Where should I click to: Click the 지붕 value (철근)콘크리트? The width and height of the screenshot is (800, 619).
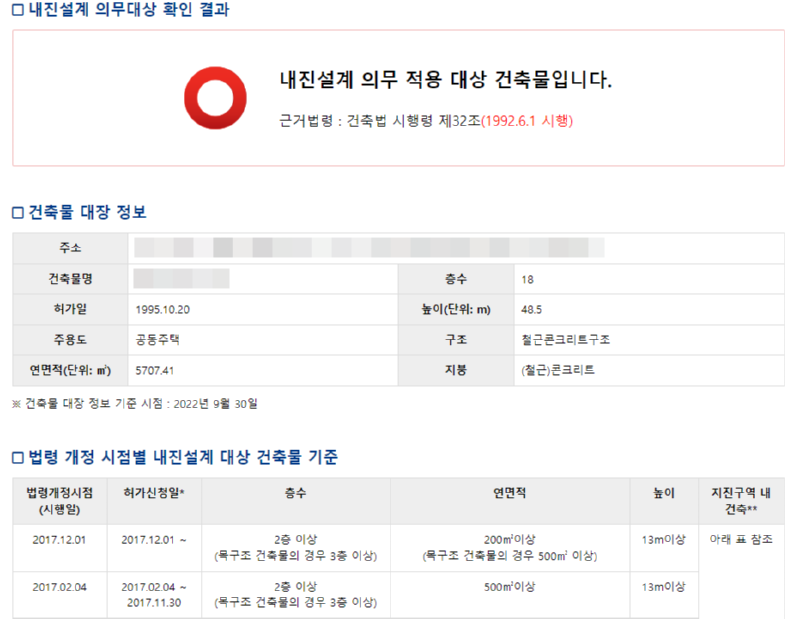pos(558,370)
